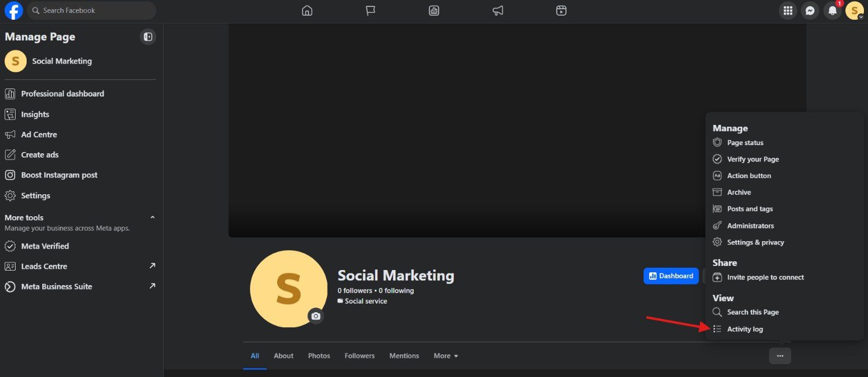The width and height of the screenshot is (868, 377).
Task: Click the three-dot more options button
Action: (779, 356)
